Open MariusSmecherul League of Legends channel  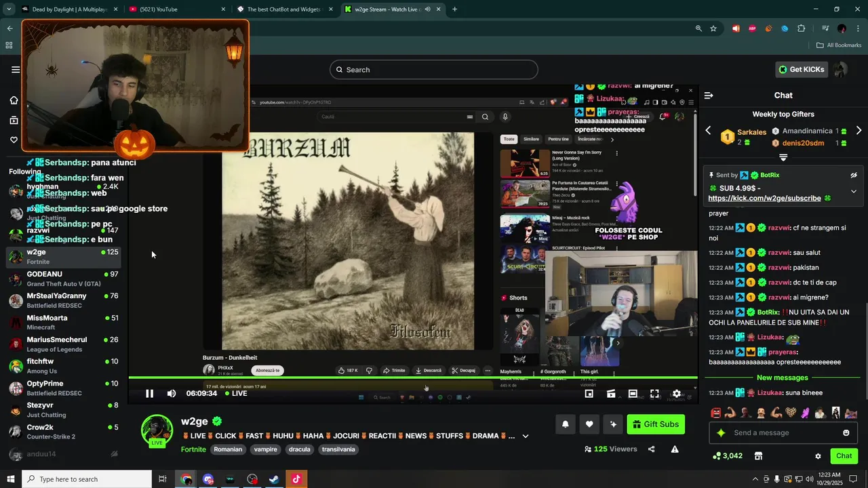tap(64, 344)
